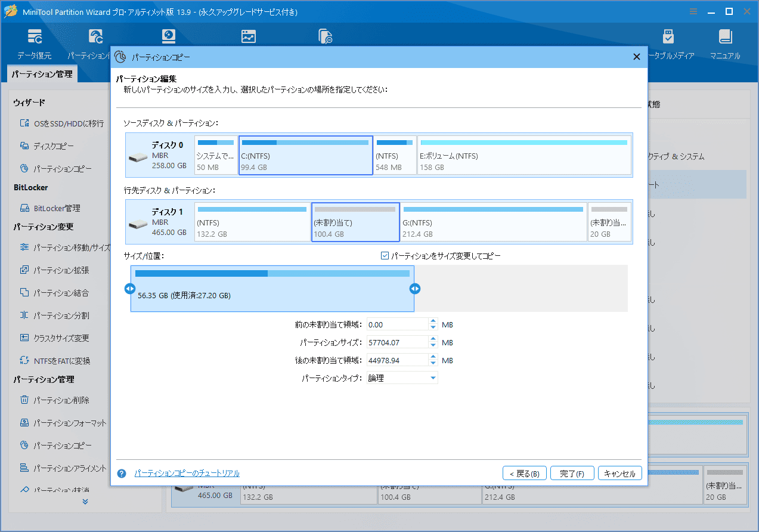
Task: Switch to the パーティション管理 tab
Action: pyautogui.click(x=42, y=75)
